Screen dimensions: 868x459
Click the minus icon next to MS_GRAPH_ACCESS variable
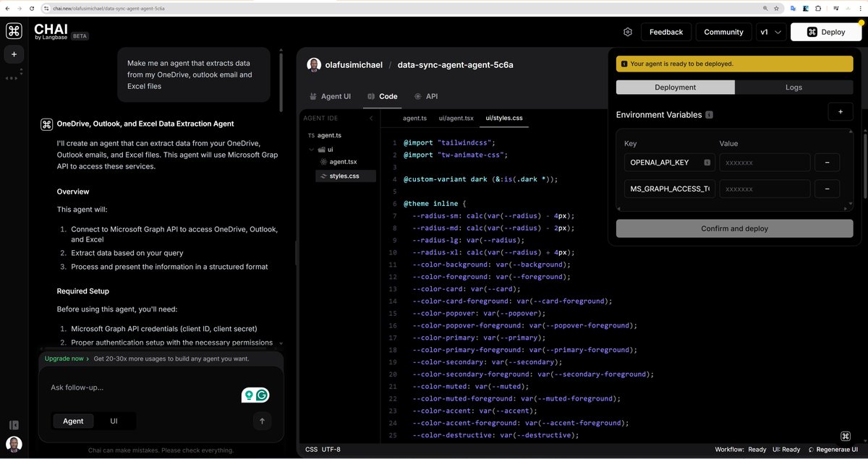pyautogui.click(x=827, y=189)
